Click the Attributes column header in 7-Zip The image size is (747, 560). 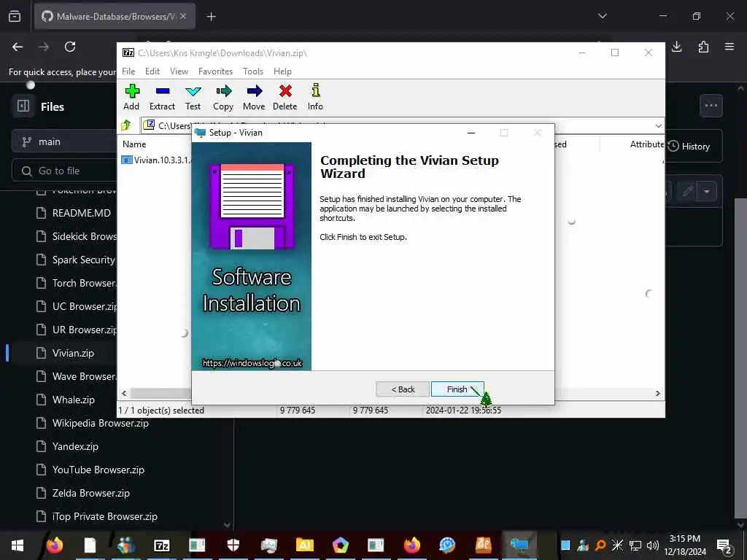click(646, 144)
